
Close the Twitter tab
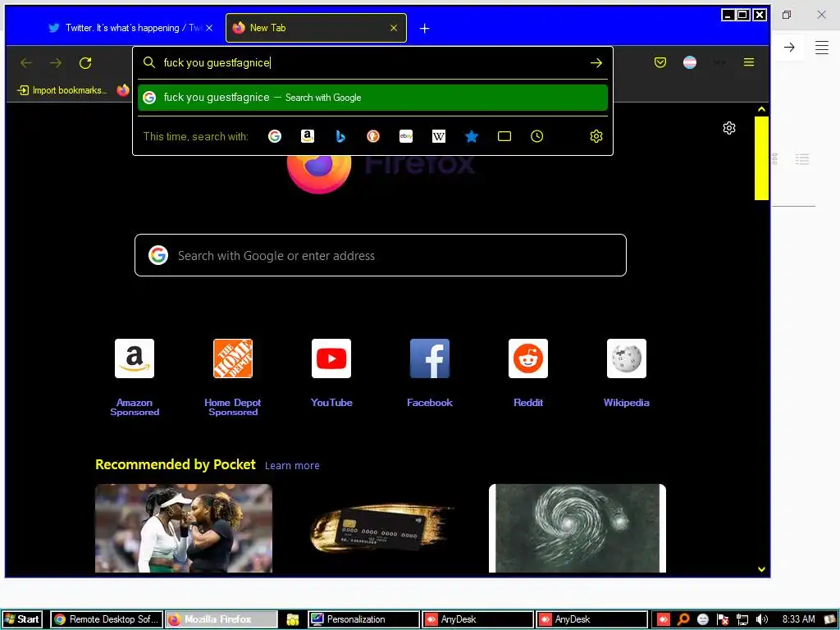click(x=209, y=28)
